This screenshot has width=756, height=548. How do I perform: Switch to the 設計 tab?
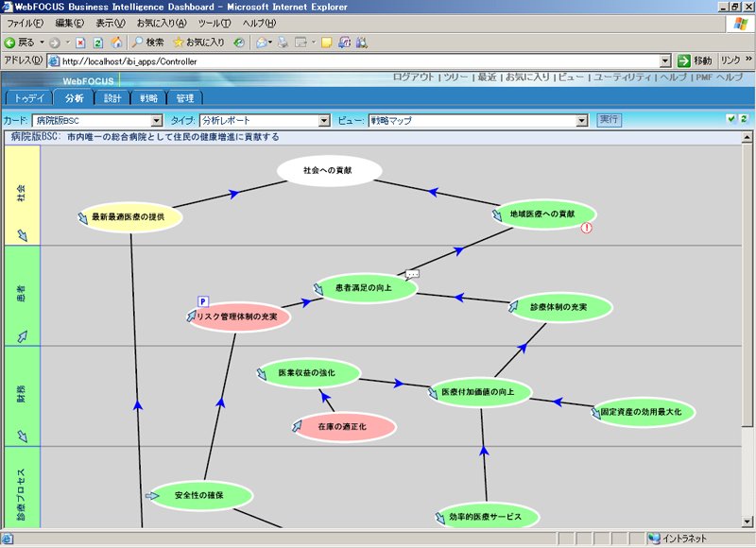(x=112, y=98)
